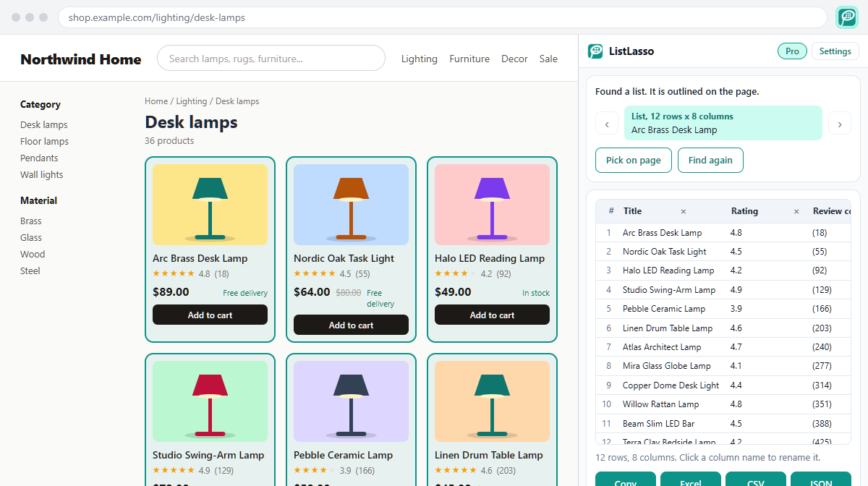Image resolution: width=868 pixels, height=486 pixels.
Task: Select table row Atlas Architect Lamp
Action: 723,347
